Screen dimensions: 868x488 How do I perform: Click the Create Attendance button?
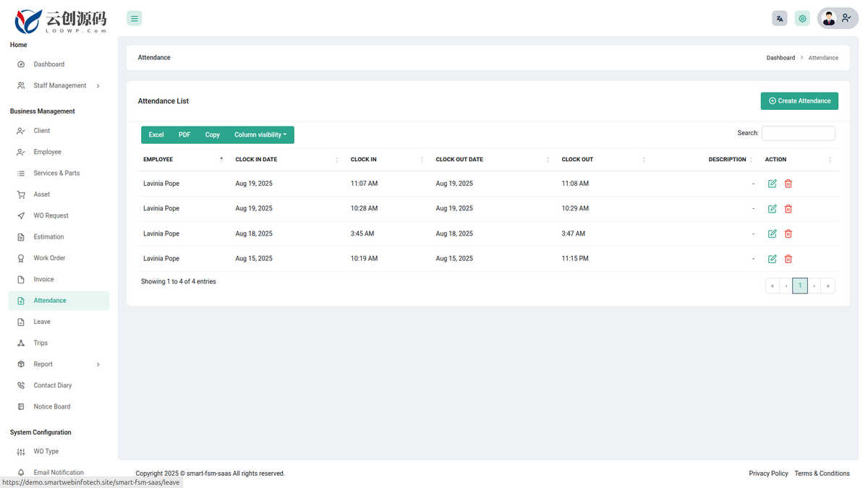click(x=799, y=101)
